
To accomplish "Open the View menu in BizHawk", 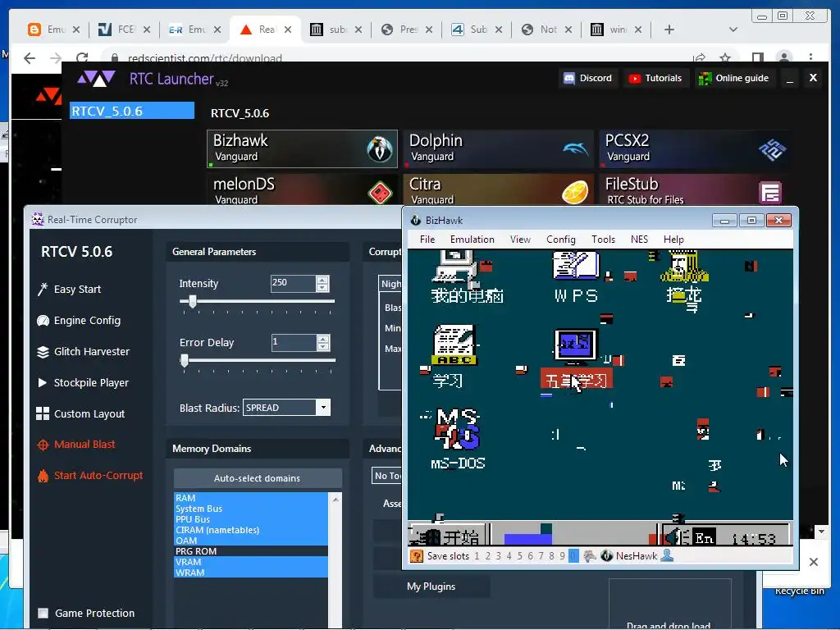I will [x=520, y=240].
